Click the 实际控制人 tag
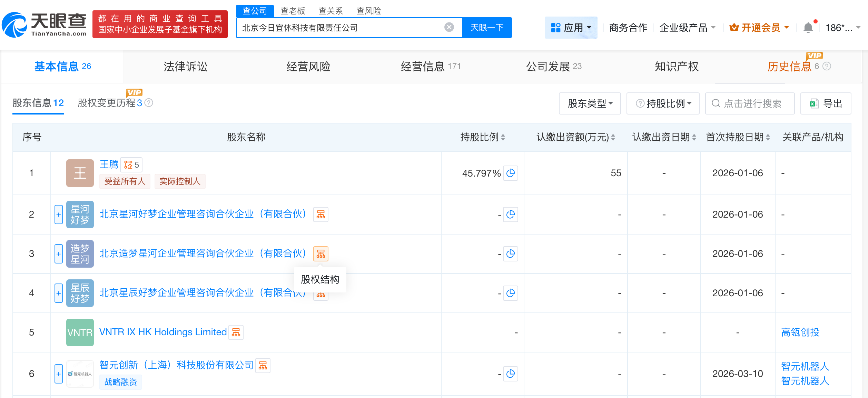The width and height of the screenshot is (868, 398). point(180,181)
